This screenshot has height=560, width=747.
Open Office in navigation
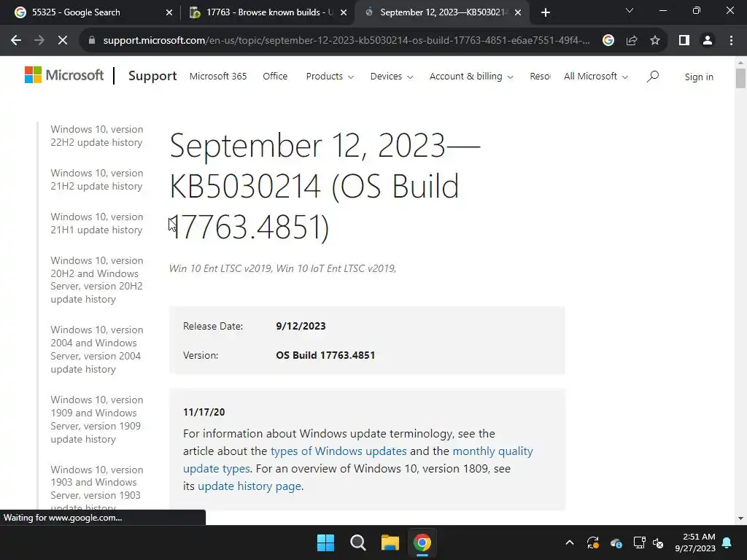[x=275, y=76]
